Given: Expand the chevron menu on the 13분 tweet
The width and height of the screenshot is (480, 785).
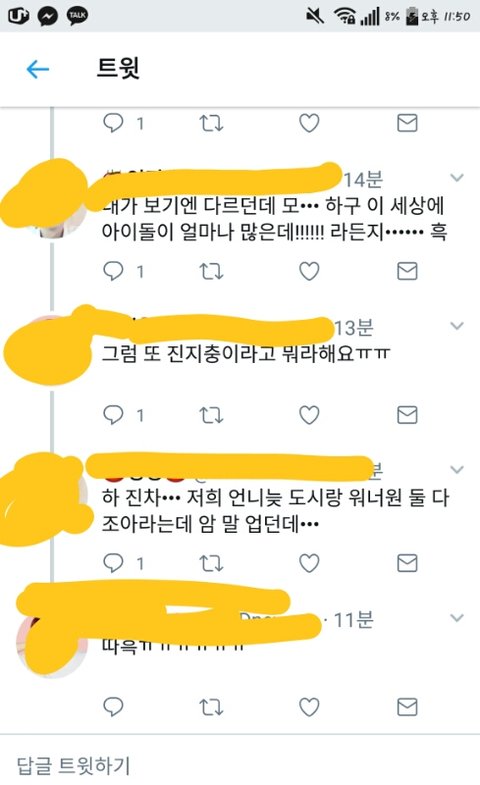Looking at the screenshot, I should [457, 326].
